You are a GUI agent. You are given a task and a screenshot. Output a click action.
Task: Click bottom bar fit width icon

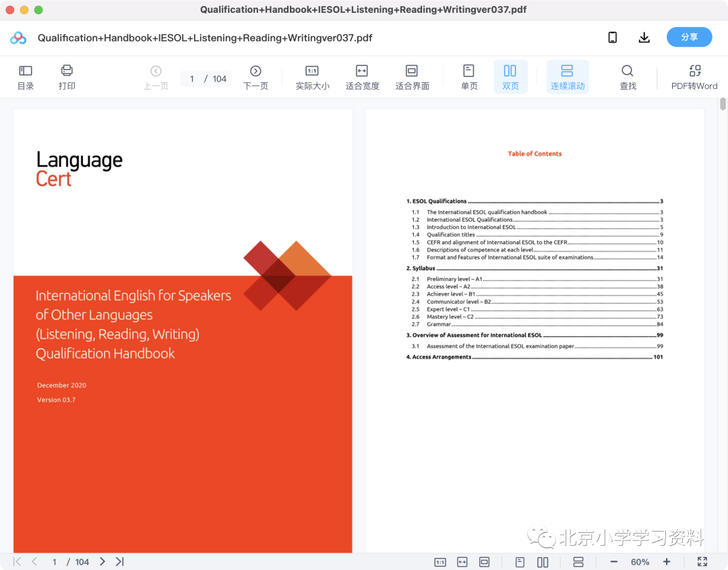[462, 562]
